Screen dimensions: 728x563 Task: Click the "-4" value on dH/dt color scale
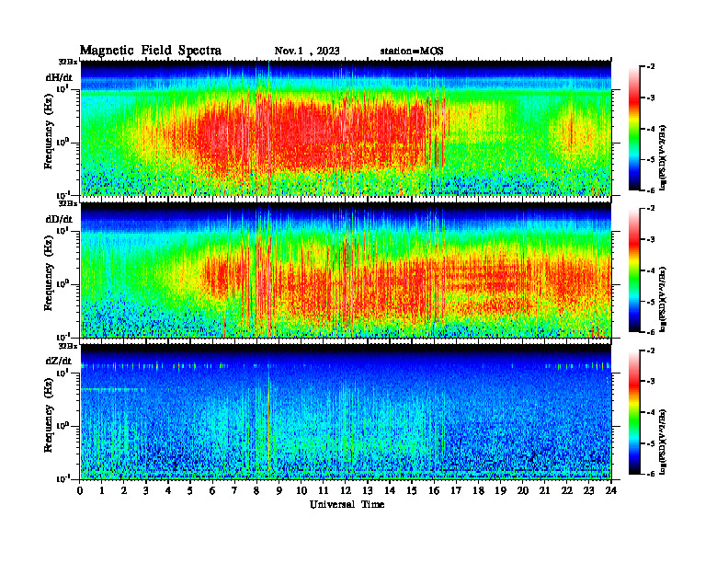coord(651,129)
